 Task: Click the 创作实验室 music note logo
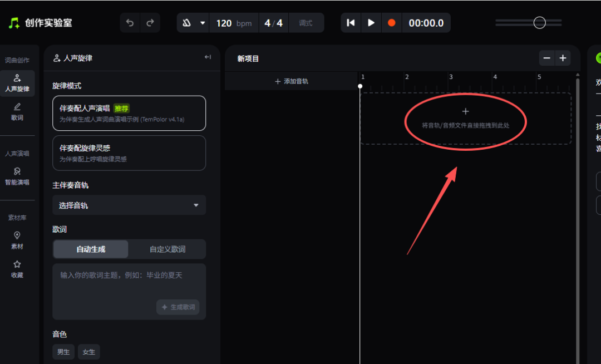14,23
